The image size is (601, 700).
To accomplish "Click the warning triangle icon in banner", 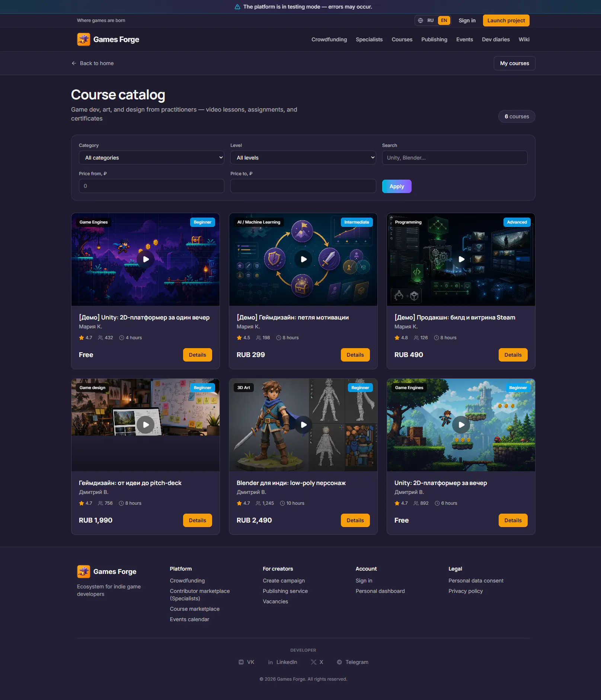I will pos(237,7).
